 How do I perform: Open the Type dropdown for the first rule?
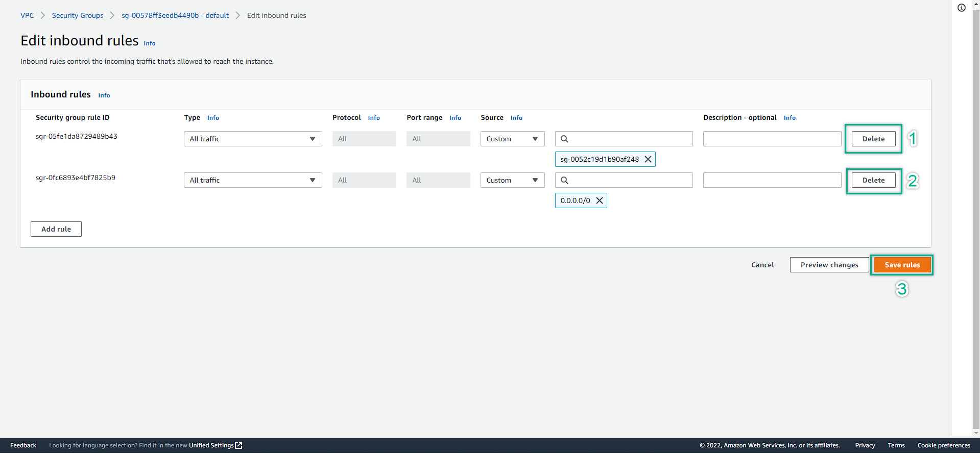(253, 139)
